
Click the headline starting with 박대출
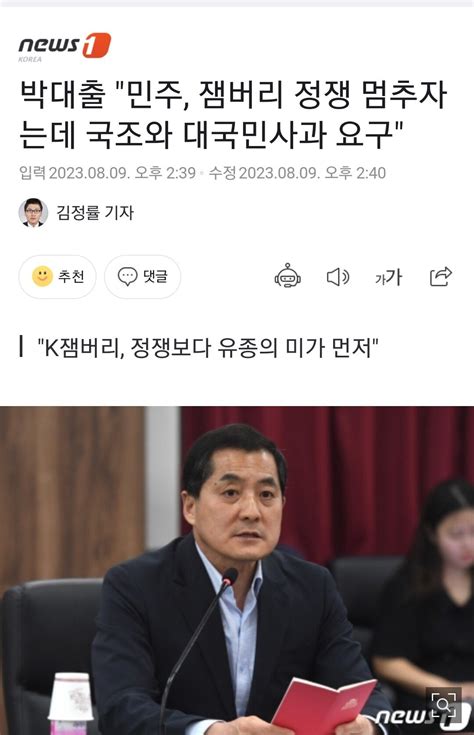pos(233,114)
